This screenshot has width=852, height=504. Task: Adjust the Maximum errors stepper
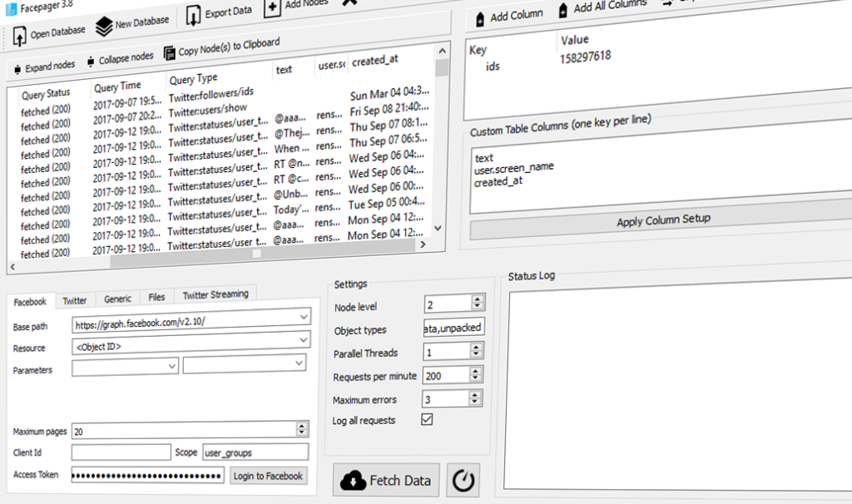click(475, 398)
